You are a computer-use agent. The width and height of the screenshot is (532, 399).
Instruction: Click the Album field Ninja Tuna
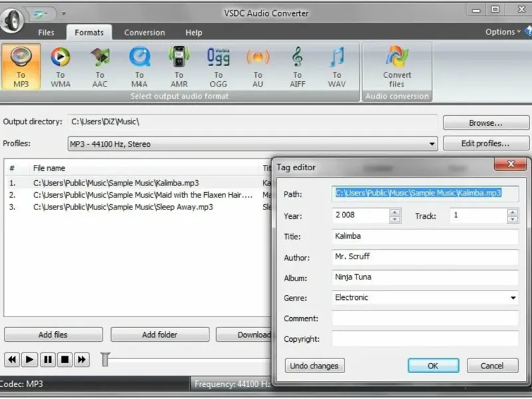pos(425,277)
